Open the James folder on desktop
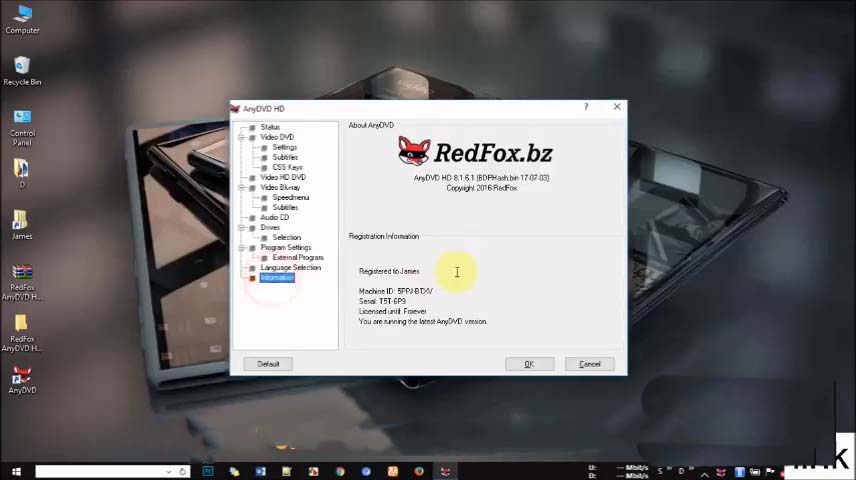Viewport: 856px width, 480px height. pos(21,224)
